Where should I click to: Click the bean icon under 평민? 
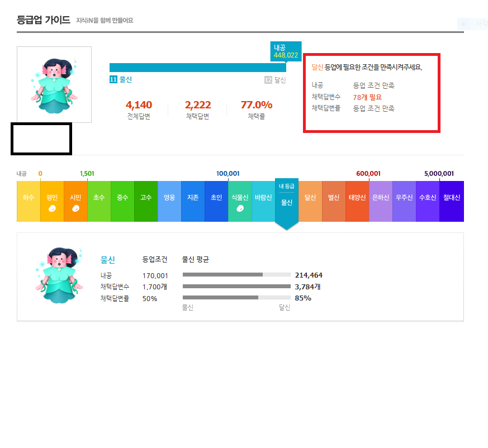pos(52,208)
